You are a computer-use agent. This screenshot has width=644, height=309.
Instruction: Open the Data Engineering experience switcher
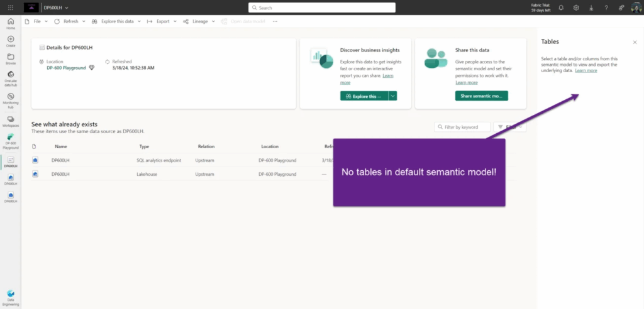[11, 298]
